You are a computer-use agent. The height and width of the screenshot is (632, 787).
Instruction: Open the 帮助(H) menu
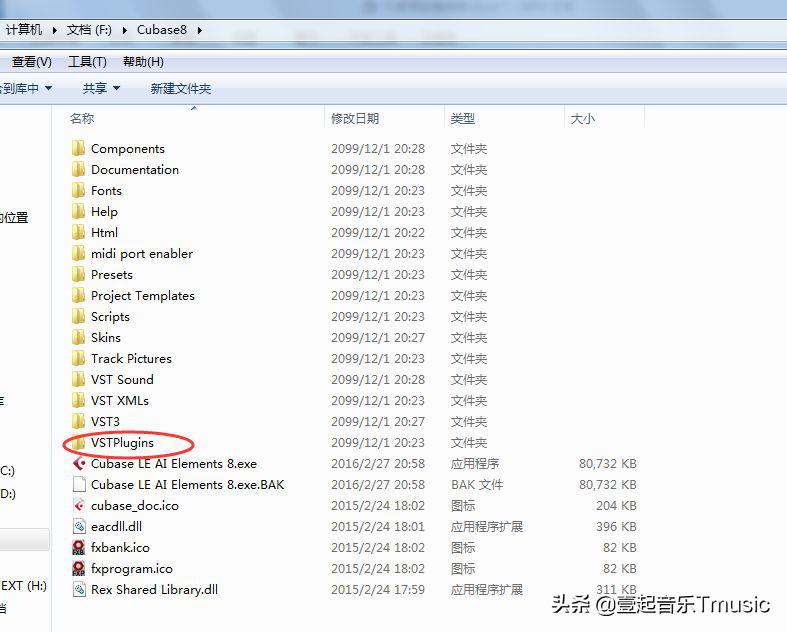[x=144, y=62]
